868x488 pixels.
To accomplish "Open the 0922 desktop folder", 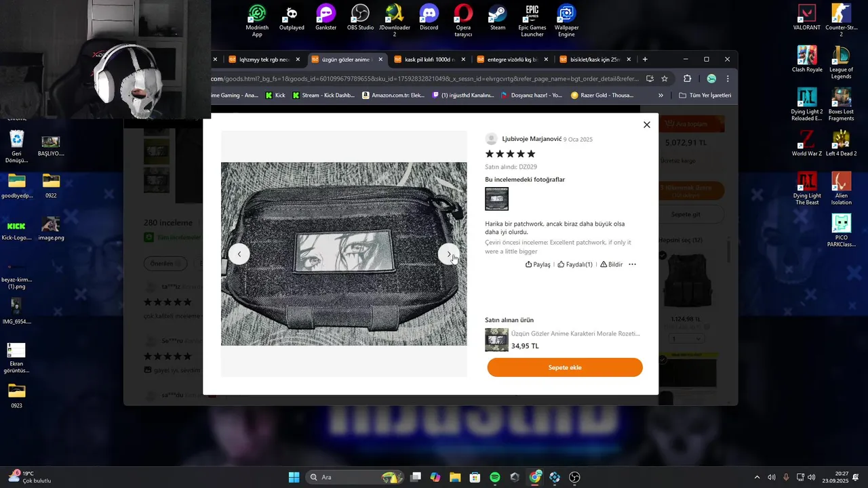I will [x=51, y=186].
